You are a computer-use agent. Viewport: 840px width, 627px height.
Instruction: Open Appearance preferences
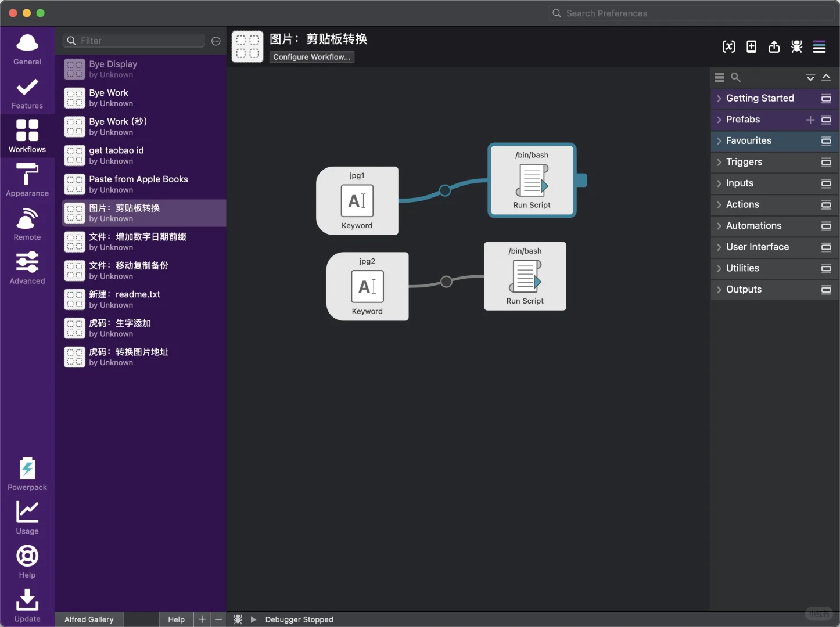[27, 179]
